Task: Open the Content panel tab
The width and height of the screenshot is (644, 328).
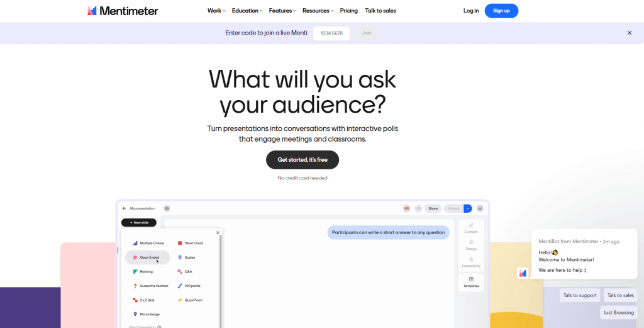Action: coord(471,228)
